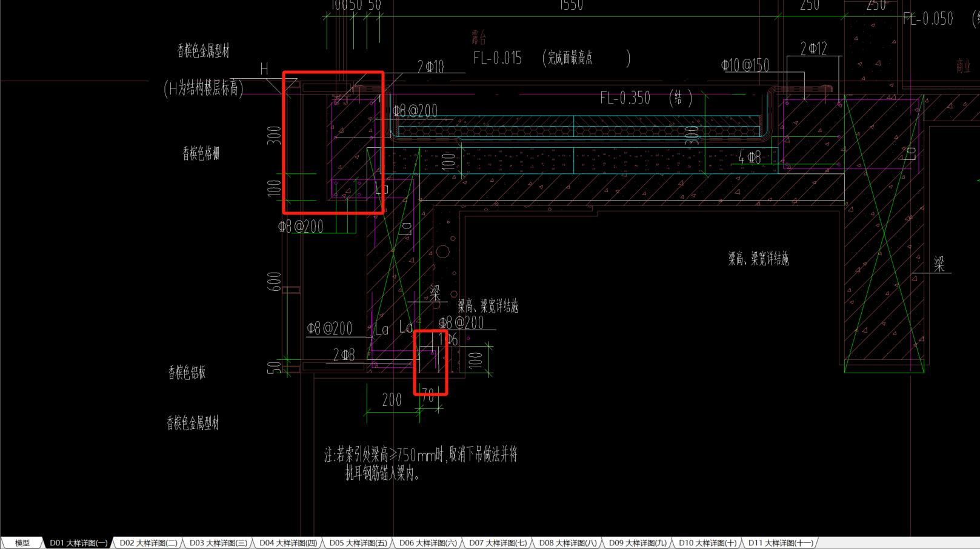This screenshot has height=549, width=980.
Task: Select the D01 大样详图(一) tab
Action: coord(78,543)
